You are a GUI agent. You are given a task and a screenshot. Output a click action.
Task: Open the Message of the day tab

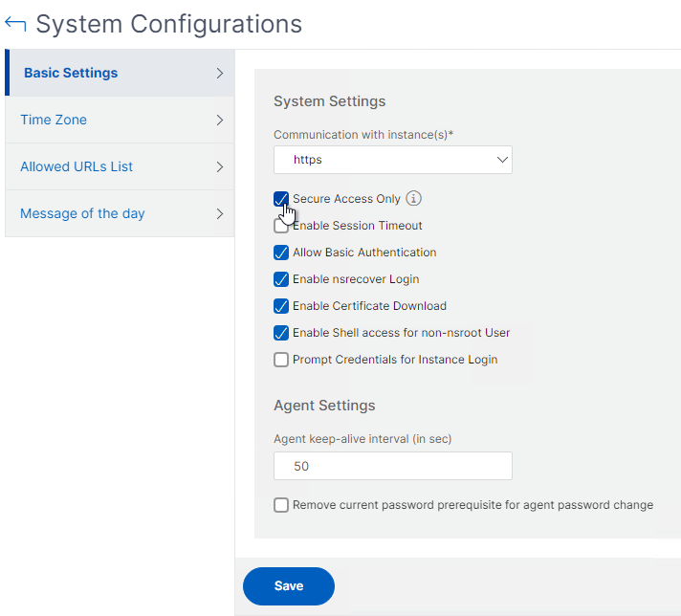pyautogui.click(x=120, y=213)
